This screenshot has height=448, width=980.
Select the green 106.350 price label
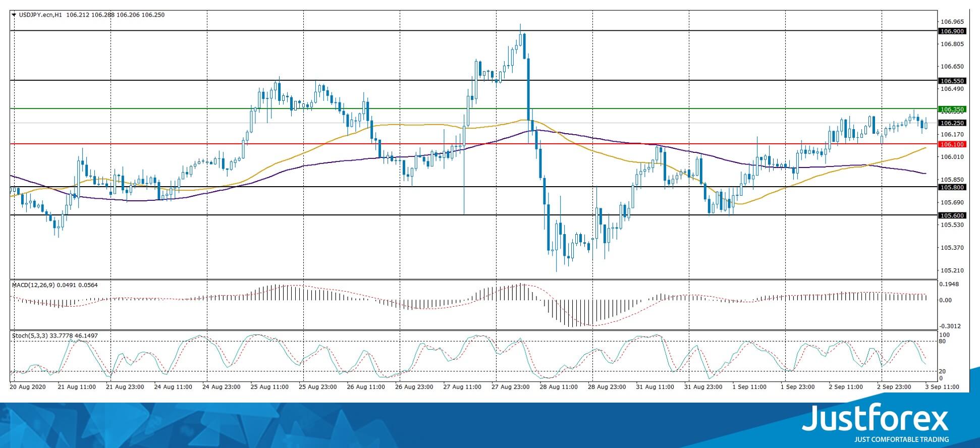952,109
